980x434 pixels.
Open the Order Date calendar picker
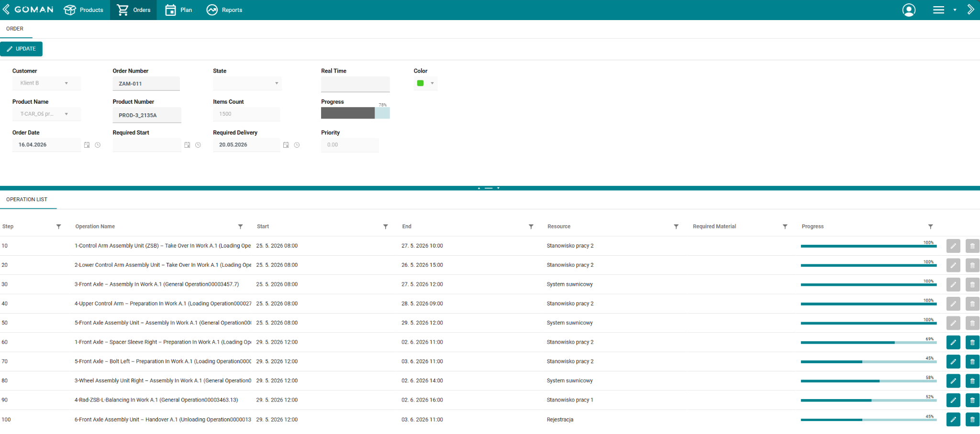click(x=87, y=145)
